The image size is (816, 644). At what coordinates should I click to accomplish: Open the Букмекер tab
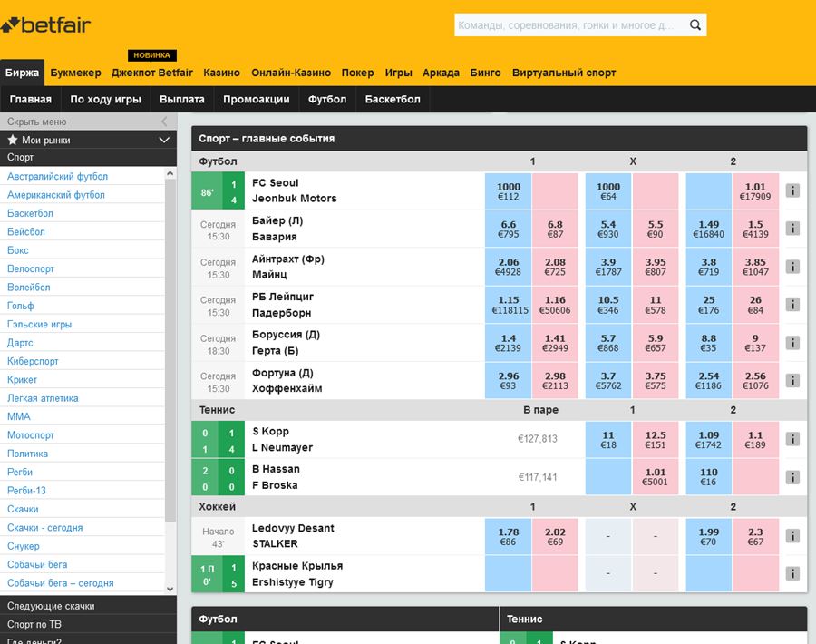[75, 73]
